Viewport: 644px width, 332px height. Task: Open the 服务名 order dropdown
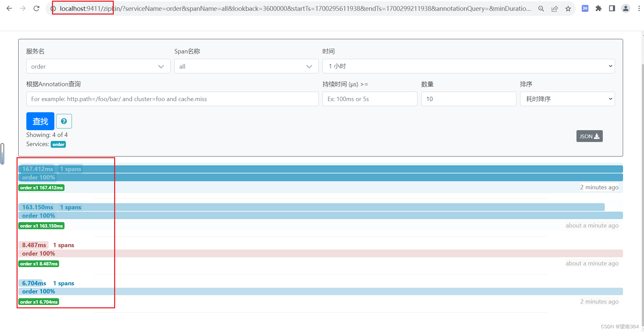(x=98, y=66)
